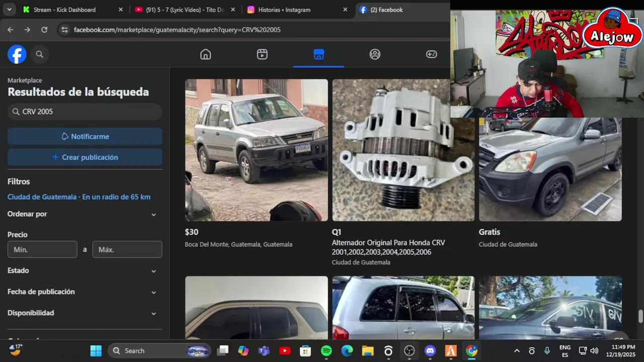The height and width of the screenshot is (362, 644).
Task: Click the Crear publicación button
Action: 85,157
